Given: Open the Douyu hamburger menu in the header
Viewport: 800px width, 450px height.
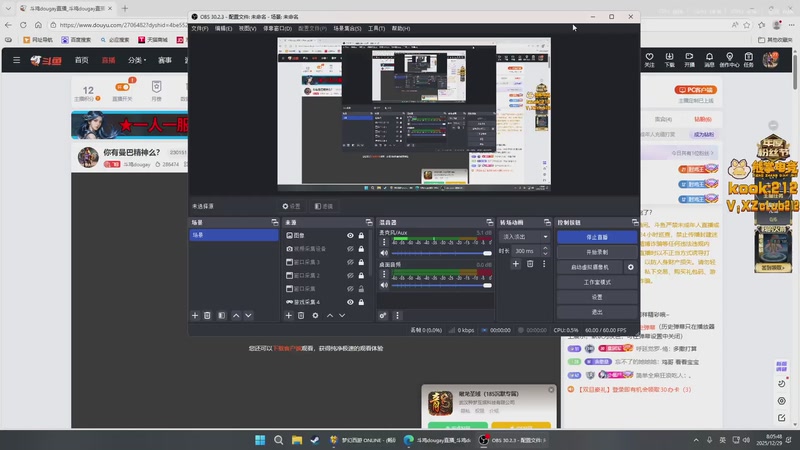Looking at the screenshot, I should 16,60.
